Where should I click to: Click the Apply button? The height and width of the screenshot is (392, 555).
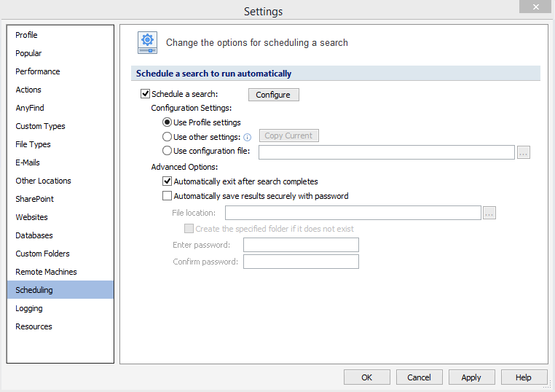click(471, 377)
